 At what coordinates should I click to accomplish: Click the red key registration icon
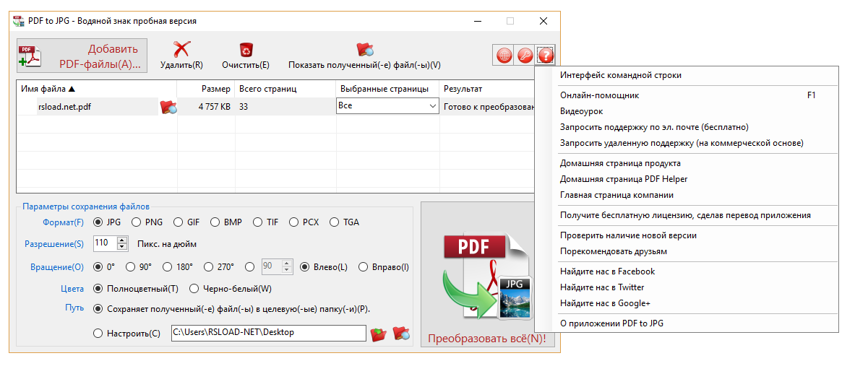pyautogui.click(x=525, y=55)
